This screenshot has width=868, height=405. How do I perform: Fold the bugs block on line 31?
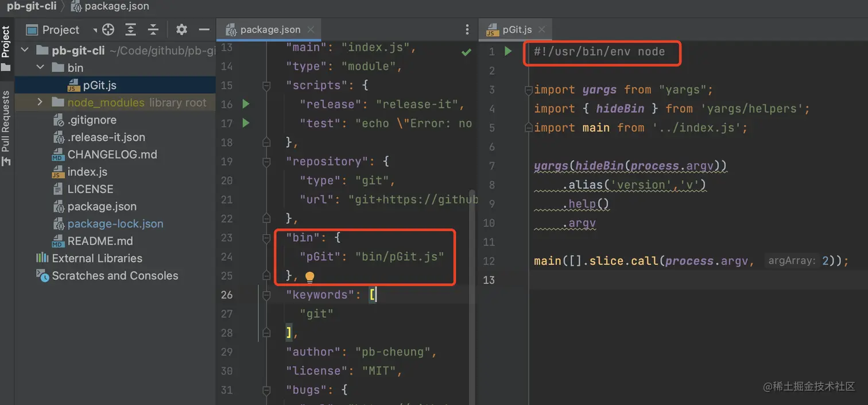pyautogui.click(x=266, y=390)
